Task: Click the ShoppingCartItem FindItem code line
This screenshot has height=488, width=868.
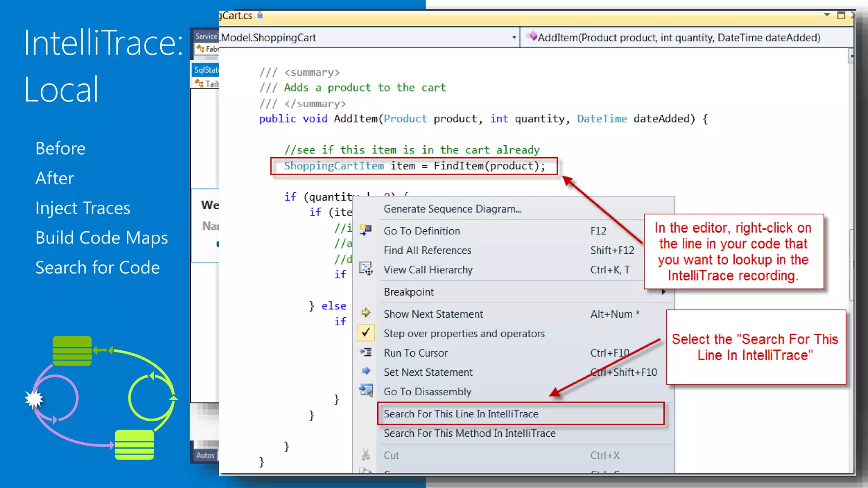Action: pos(415,166)
